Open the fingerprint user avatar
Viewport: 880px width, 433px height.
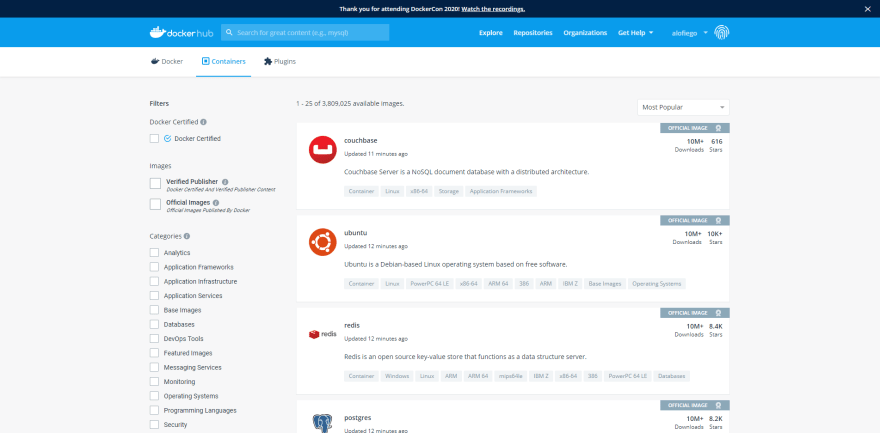click(x=722, y=33)
